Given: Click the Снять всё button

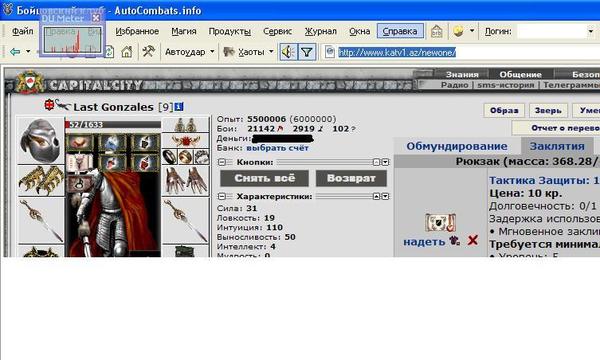Looking at the screenshot, I should pyautogui.click(x=264, y=178).
